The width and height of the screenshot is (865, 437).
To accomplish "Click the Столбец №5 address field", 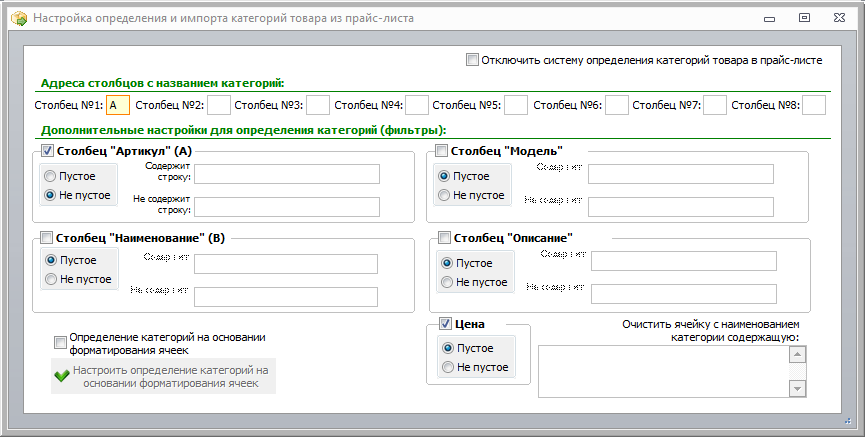I will point(516,105).
